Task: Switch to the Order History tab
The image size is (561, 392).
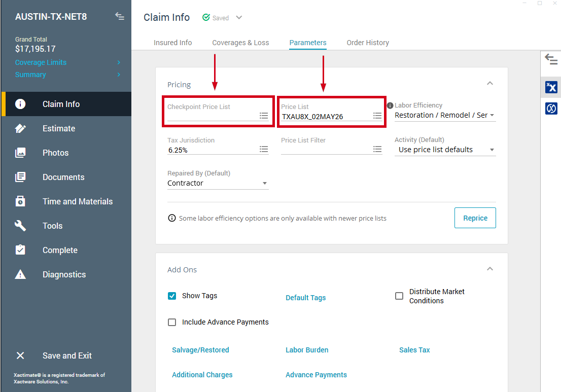Action: (x=368, y=43)
